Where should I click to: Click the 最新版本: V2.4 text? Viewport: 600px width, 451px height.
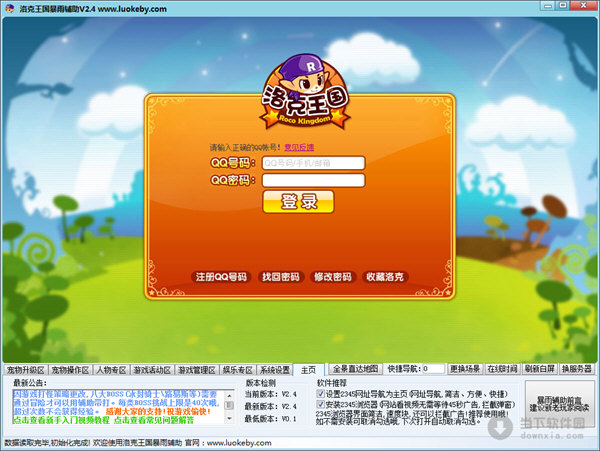271,406
